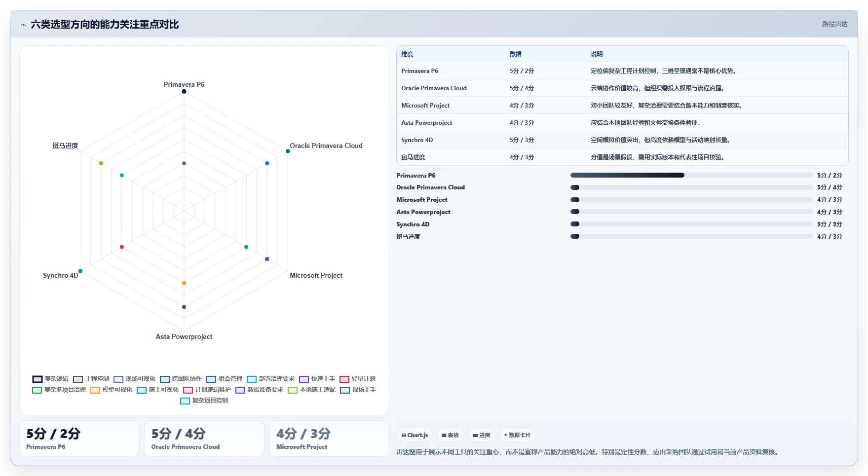
Task: Click the Microsoft Project progress bar
Action: coord(691,200)
